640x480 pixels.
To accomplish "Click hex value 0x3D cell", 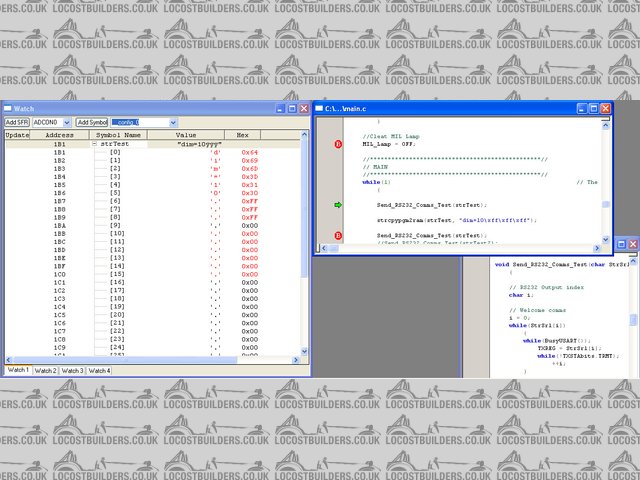I will click(x=249, y=177).
